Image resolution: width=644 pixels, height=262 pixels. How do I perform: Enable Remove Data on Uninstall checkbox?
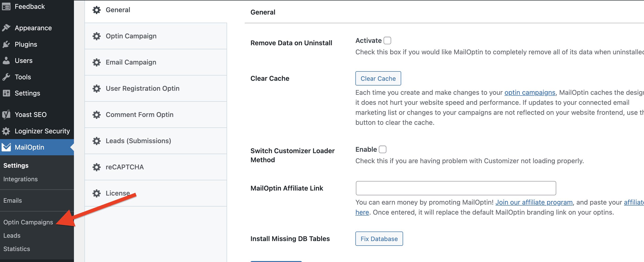[387, 40]
